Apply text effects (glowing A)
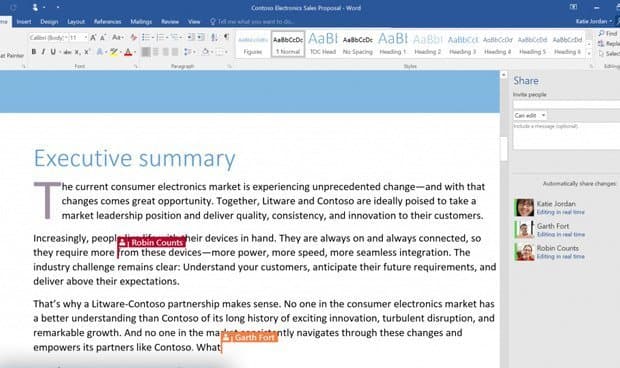 point(100,52)
